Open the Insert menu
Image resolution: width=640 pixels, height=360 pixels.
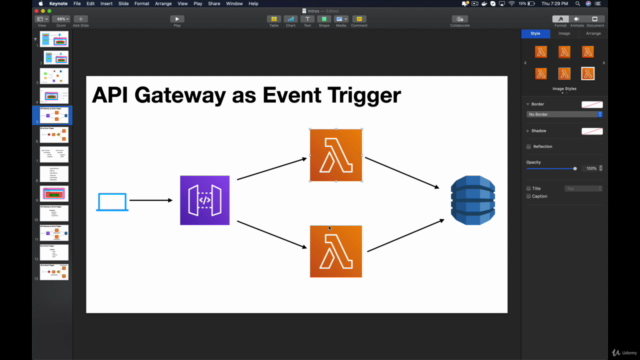[x=106, y=4]
